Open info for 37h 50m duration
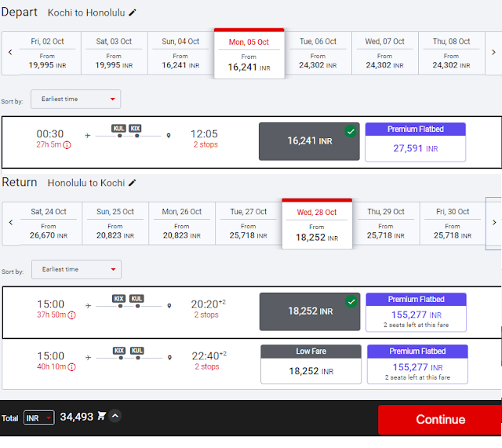 71,315
